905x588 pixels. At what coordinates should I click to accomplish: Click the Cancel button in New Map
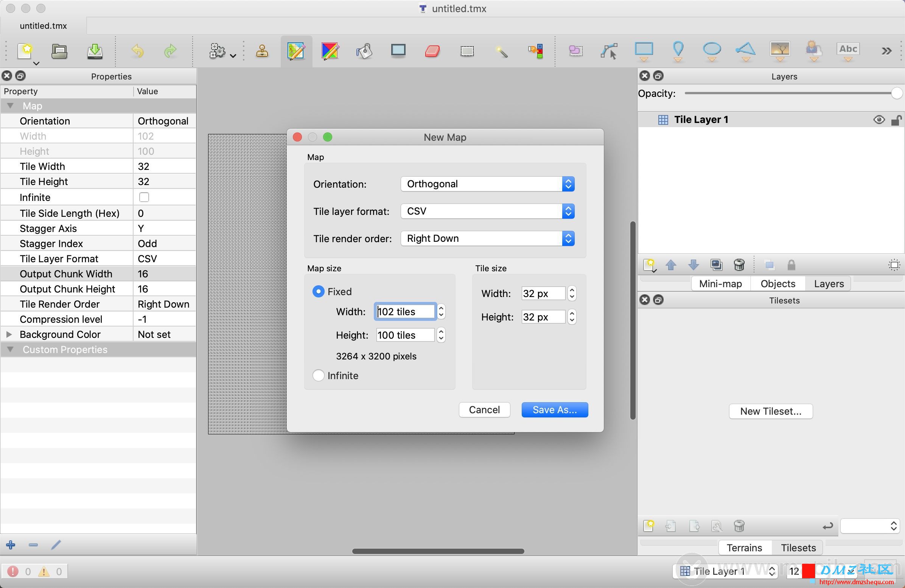click(x=484, y=410)
